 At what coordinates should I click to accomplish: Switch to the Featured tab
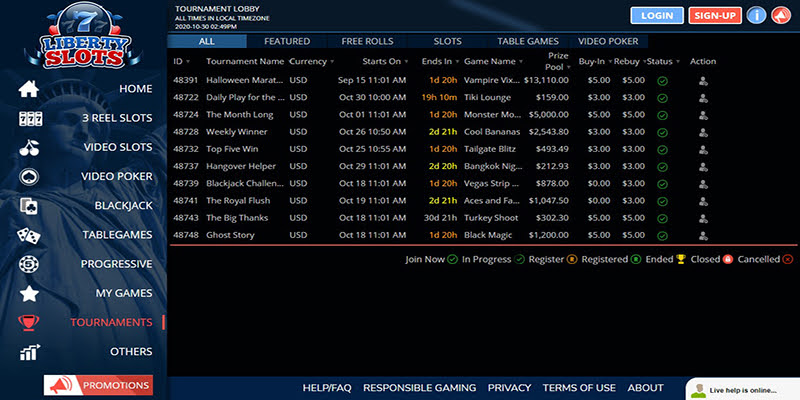click(x=287, y=41)
